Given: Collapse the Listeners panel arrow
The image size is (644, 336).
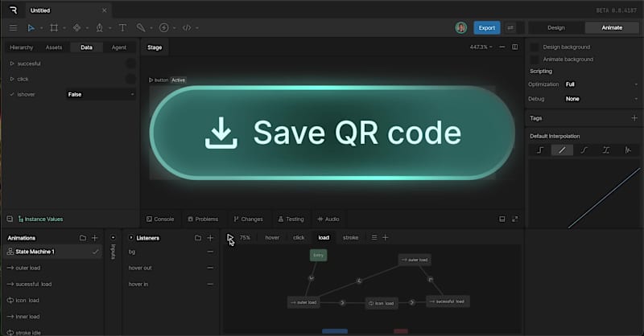Looking at the screenshot, I should point(131,238).
